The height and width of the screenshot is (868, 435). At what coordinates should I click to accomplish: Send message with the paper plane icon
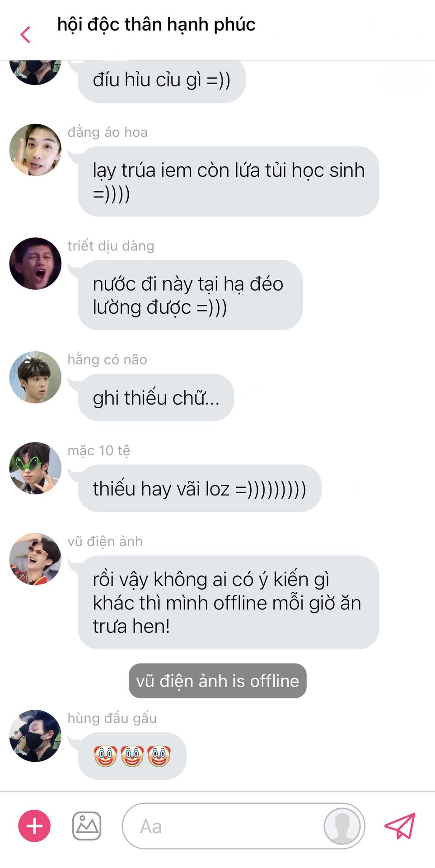click(400, 826)
